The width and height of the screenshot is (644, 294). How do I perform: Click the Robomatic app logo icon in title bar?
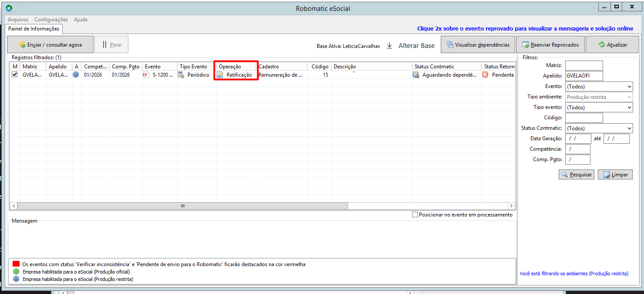point(8,8)
